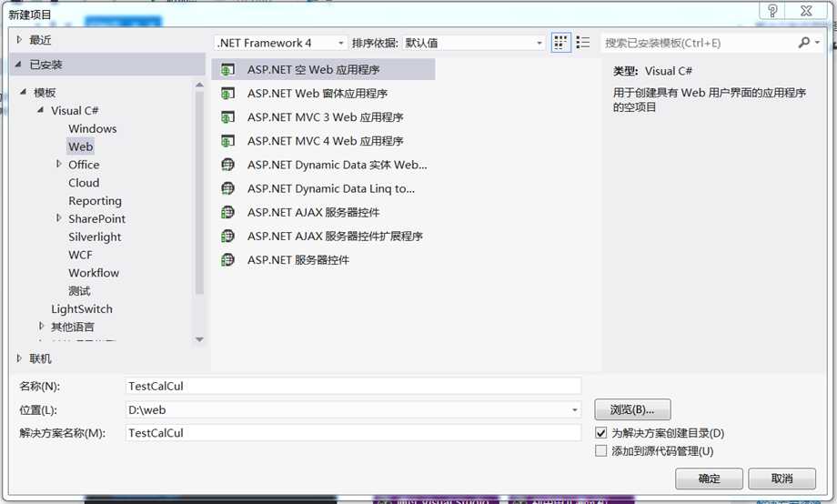Screen dimensions: 837x504
Task: Select ASP.NET MVC 4 Web 应用程序 text
Action: 325,141
